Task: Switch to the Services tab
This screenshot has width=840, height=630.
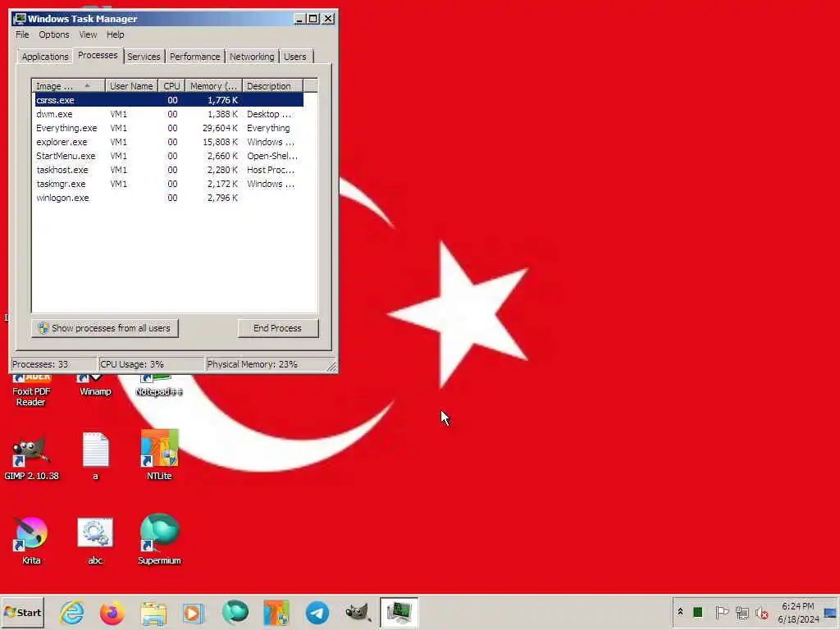Action: [144, 57]
